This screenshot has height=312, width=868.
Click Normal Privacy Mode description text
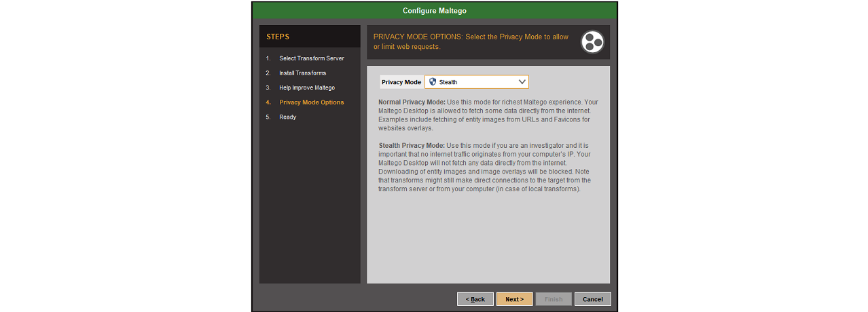click(x=488, y=115)
